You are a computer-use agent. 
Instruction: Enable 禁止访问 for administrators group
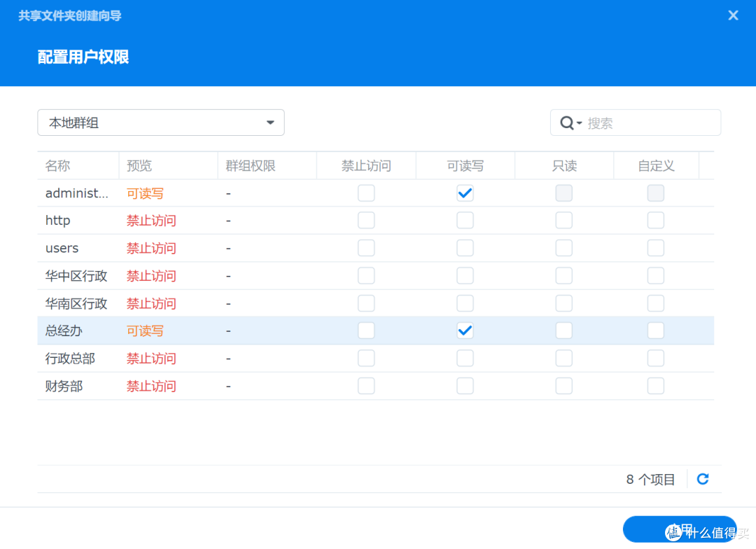366,193
